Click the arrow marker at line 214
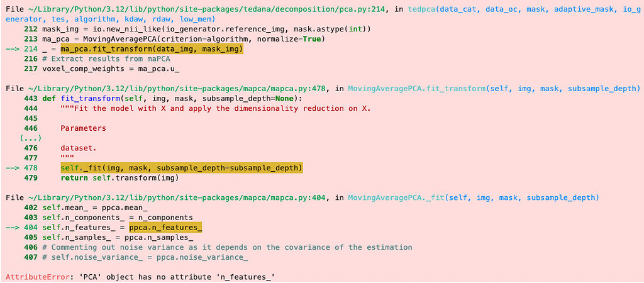 [x=12, y=49]
